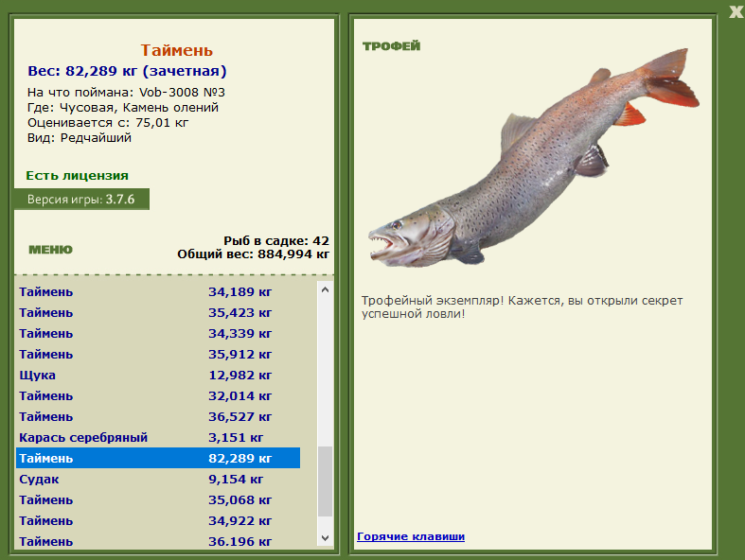This screenshot has height=560, width=745.
Task: Click the Есть лицензия text
Action: pyautogui.click(x=77, y=176)
